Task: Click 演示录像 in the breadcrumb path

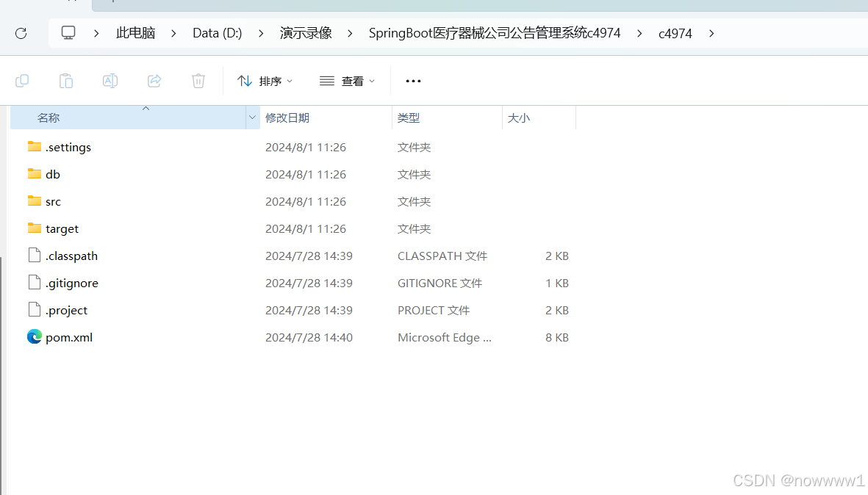Action: (x=306, y=32)
